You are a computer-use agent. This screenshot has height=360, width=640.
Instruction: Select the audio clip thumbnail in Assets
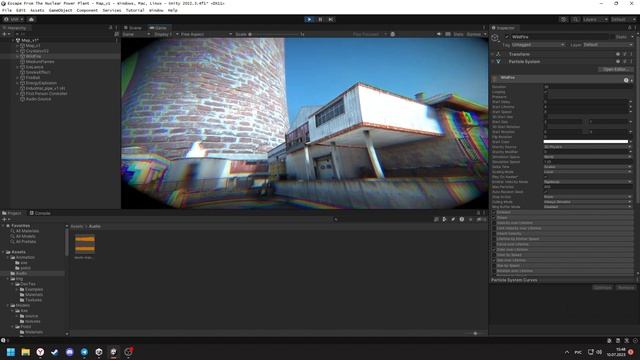click(x=84, y=244)
